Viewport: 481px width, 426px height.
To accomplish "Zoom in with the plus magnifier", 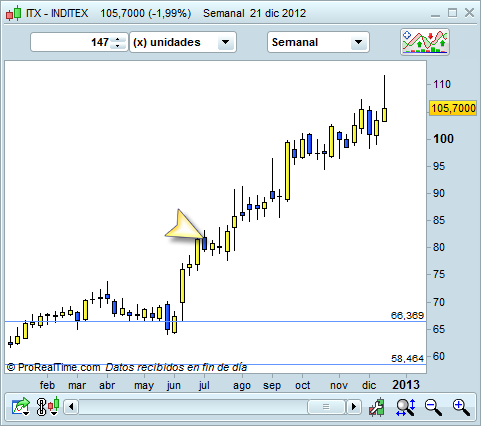I will 461,407.
